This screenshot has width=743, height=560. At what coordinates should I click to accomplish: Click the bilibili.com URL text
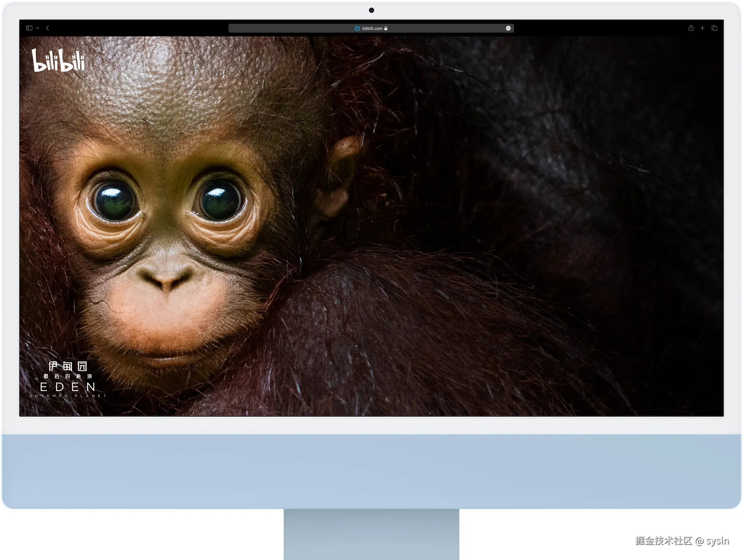pyautogui.click(x=372, y=28)
